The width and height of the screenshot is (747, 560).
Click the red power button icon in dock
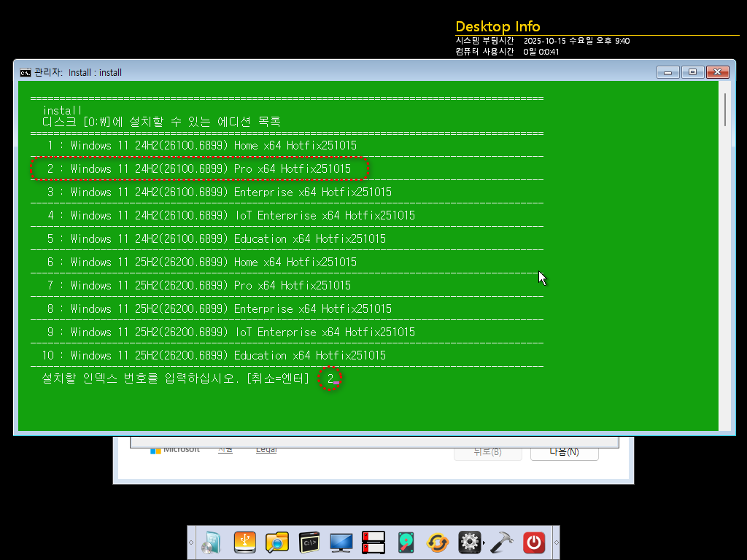(534, 542)
